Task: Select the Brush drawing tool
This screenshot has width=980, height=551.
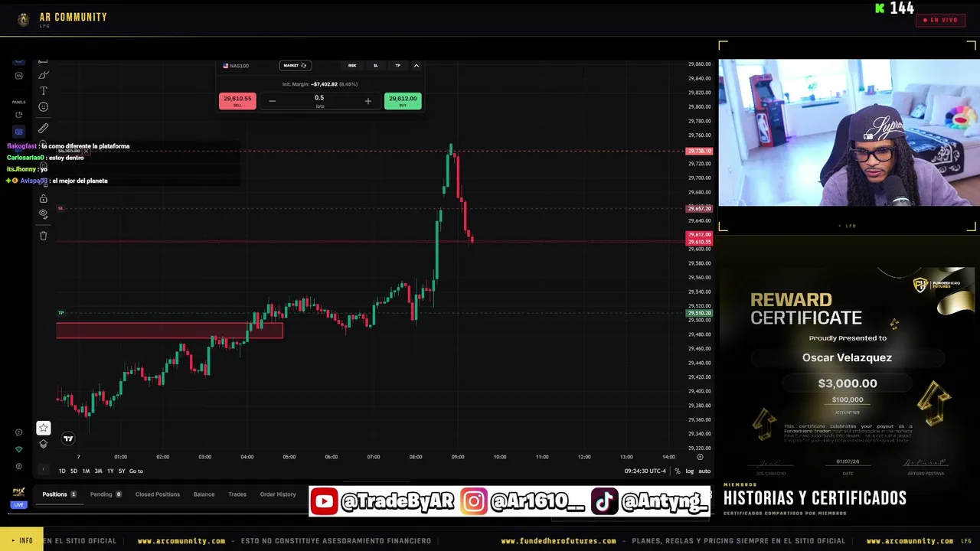Action: [44, 75]
